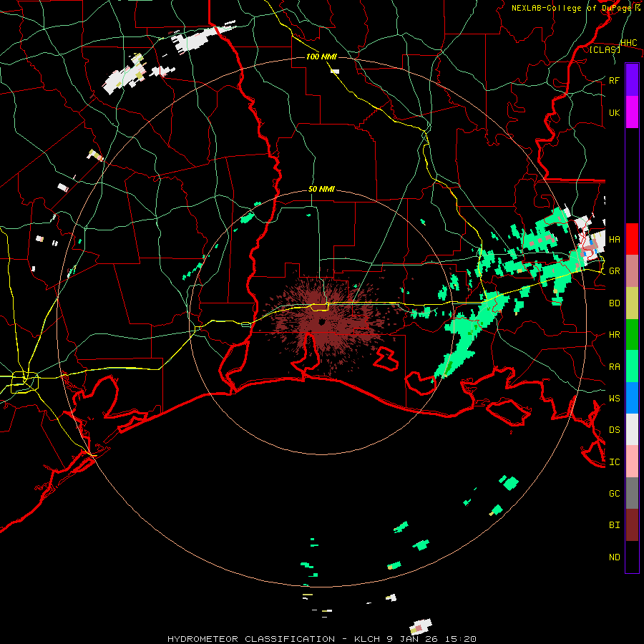Click the HA legend label
Viewport: 644px width, 644px height.
(614, 239)
